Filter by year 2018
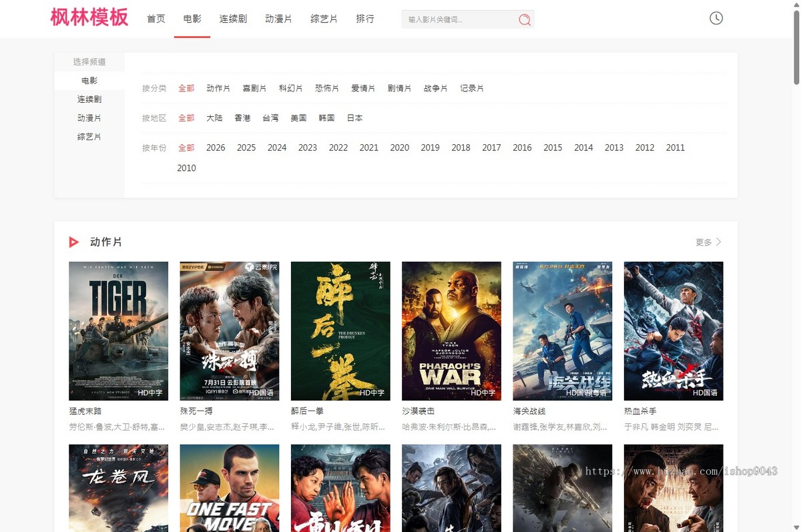The image size is (801, 532). coord(461,148)
